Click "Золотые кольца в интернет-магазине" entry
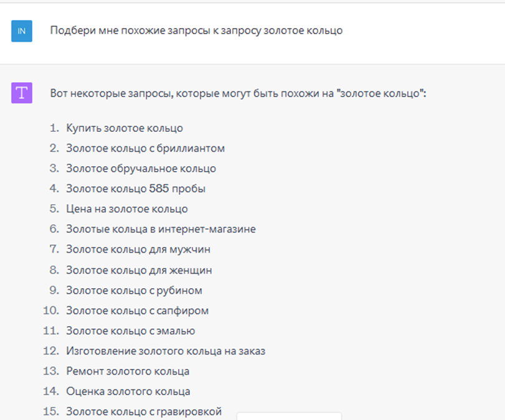 (161, 229)
